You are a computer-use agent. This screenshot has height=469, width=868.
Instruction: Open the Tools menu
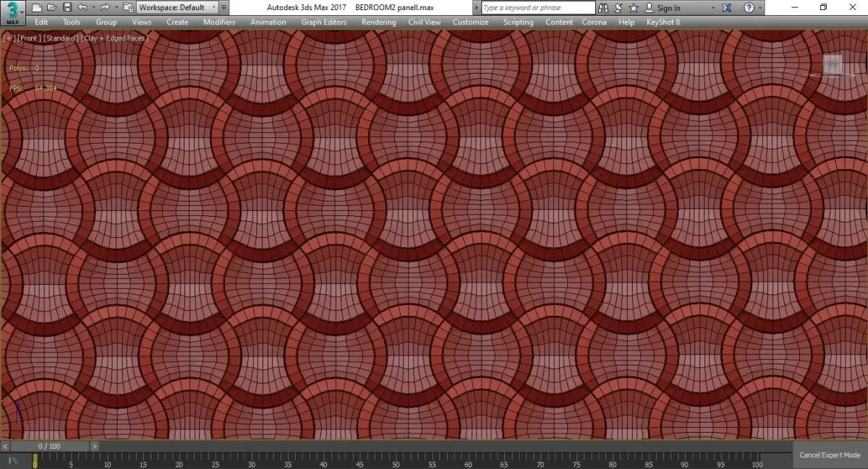[x=72, y=22]
